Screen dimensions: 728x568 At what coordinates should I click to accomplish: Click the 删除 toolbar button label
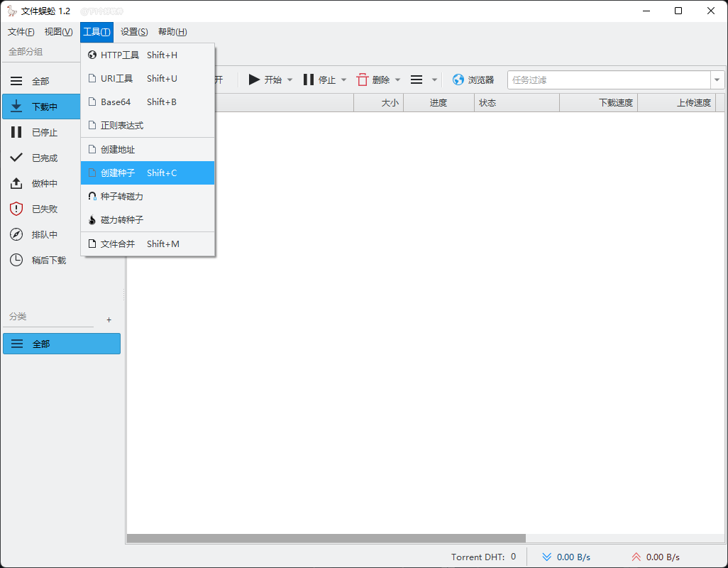381,80
